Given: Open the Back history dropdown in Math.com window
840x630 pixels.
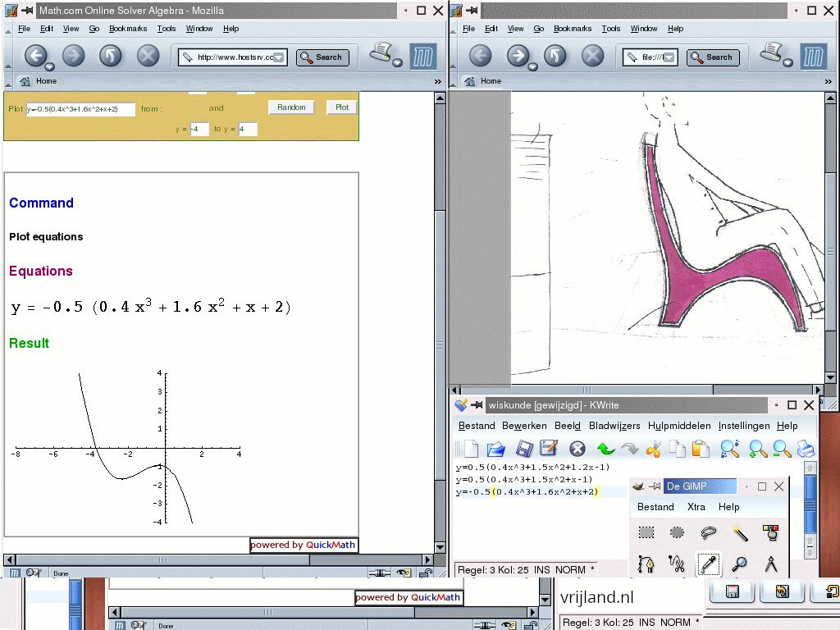Looking at the screenshot, I should [x=50, y=66].
